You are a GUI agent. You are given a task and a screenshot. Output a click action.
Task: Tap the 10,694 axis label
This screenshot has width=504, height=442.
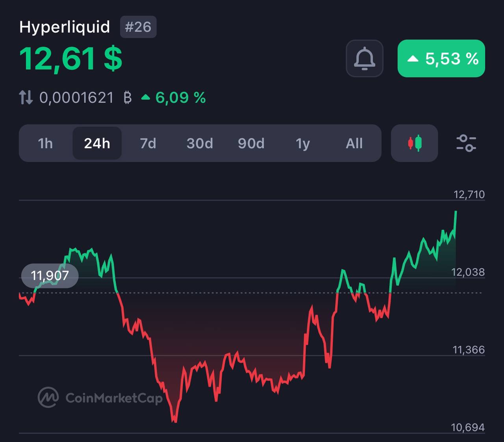[468, 427]
